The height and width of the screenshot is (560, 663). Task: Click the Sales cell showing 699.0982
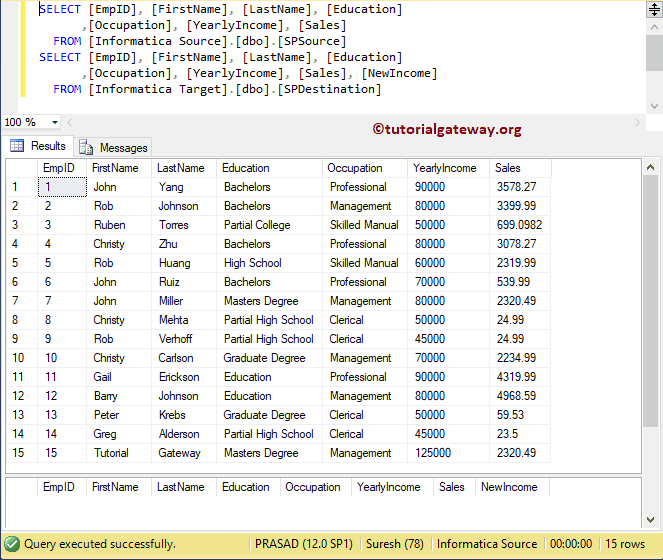point(519,225)
